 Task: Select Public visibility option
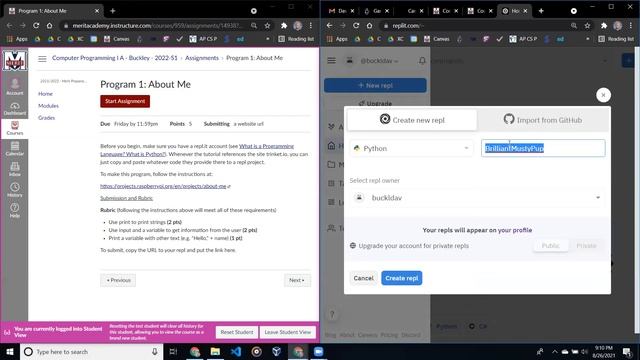pos(550,246)
